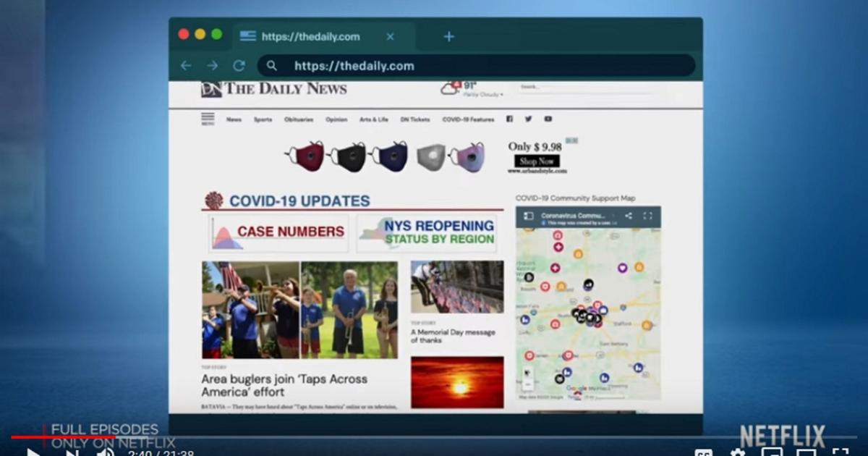Go back with the browser back arrow
The image size is (868, 456).
(x=186, y=66)
